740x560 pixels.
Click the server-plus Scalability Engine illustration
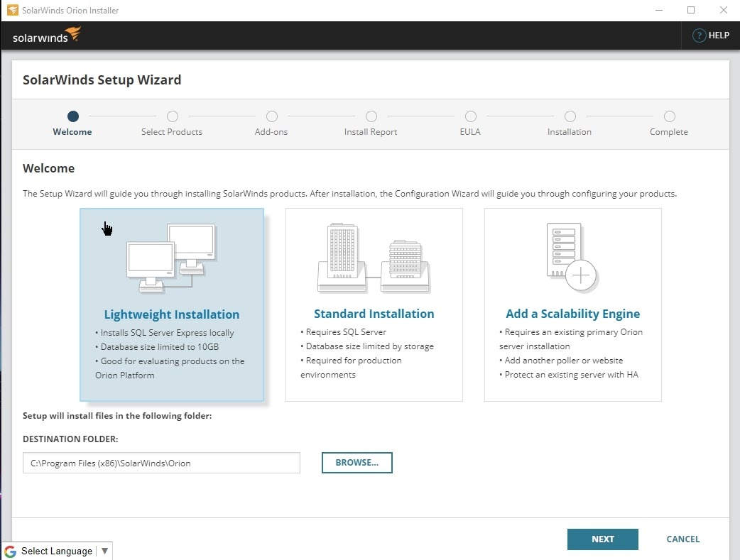point(572,258)
